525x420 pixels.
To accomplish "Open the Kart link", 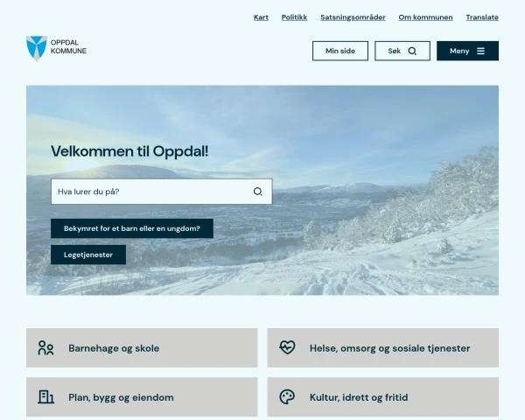I will pos(261,17).
